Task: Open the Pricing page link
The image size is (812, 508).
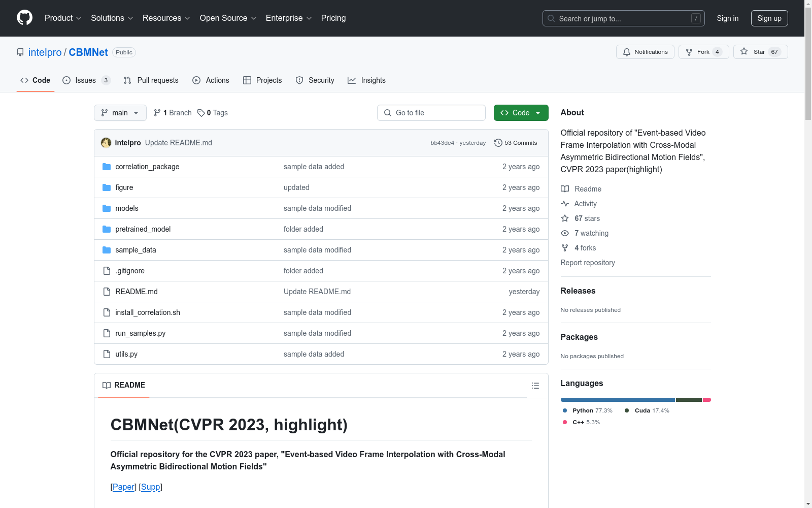Action: (x=333, y=18)
